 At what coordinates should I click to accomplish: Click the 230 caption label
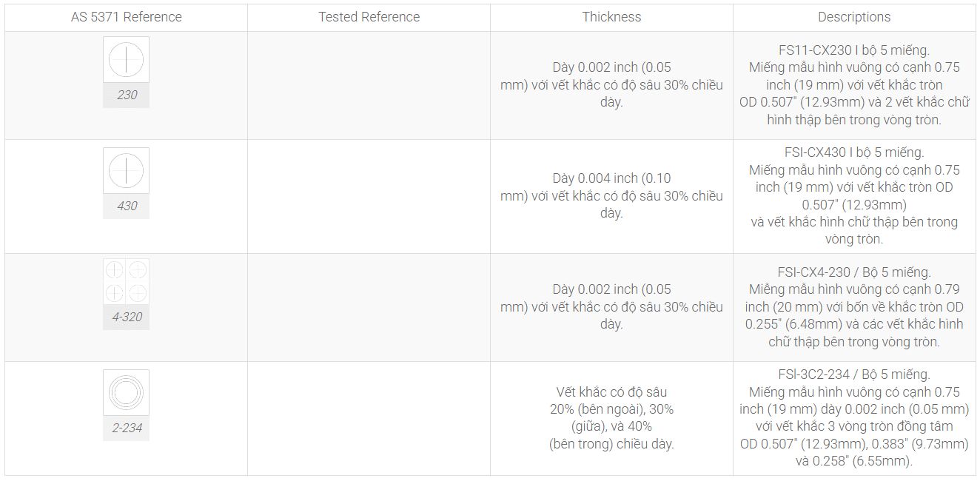click(x=127, y=95)
